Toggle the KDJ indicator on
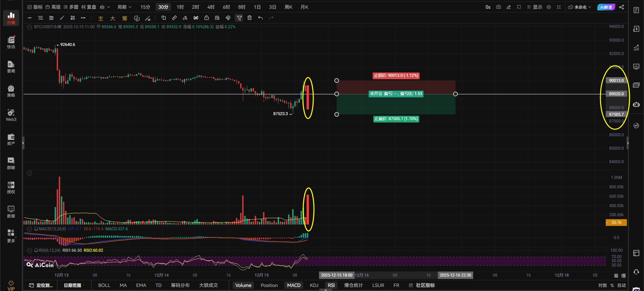Image resolution: width=644 pixels, height=291 pixels. click(314, 285)
